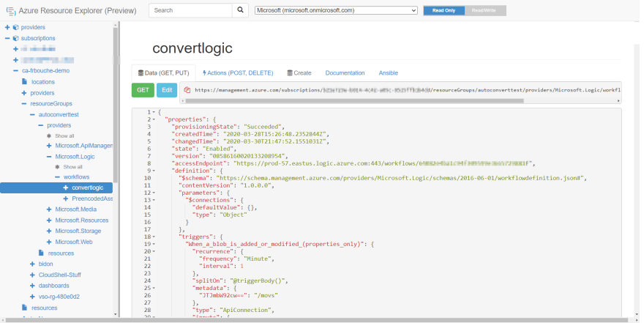Select the locations tree item

tap(42, 82)
